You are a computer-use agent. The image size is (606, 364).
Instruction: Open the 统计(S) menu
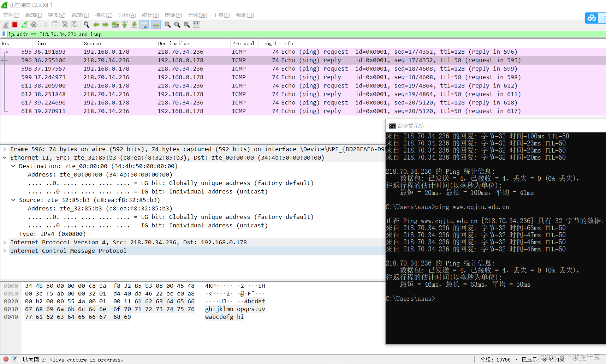tap(150, 15)
